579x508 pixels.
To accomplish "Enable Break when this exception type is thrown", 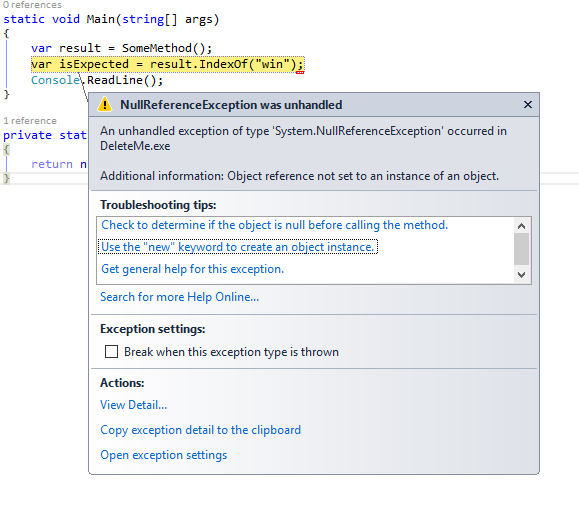I will [111, 351].
